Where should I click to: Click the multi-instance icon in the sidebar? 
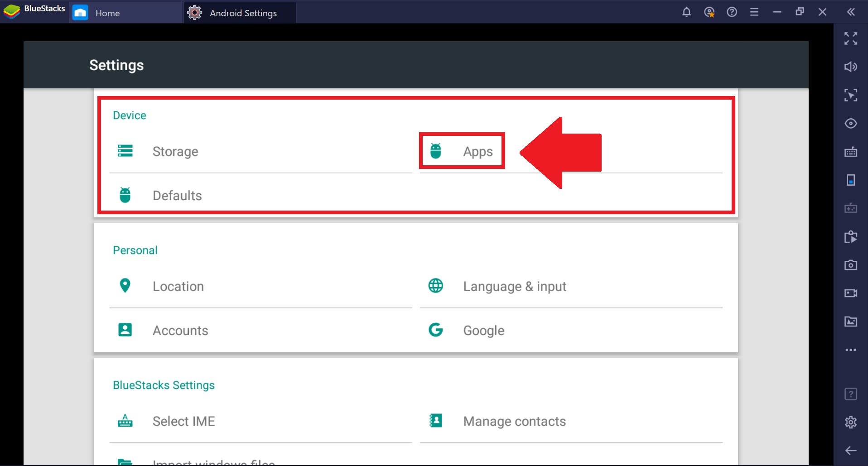[x=851, y=237]
